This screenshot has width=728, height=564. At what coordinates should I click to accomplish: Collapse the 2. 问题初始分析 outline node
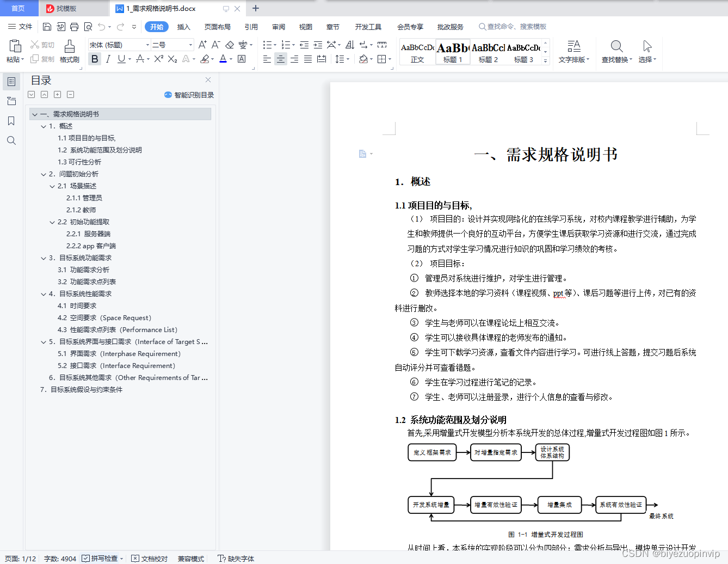pos(44,174)
